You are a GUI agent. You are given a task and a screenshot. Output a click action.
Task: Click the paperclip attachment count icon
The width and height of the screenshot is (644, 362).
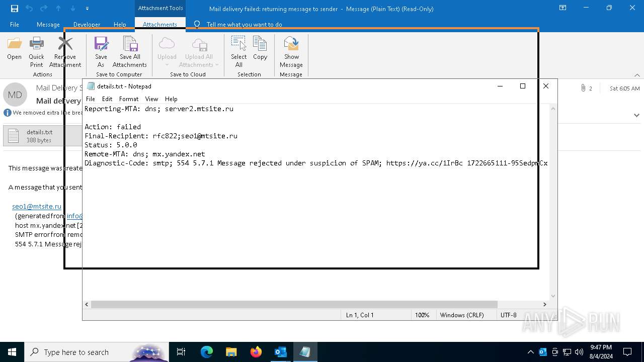583,88
